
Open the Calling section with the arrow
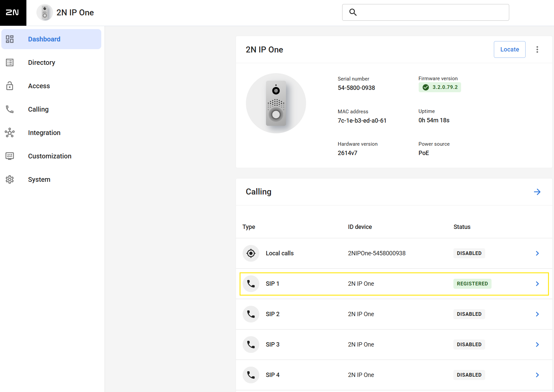(x=537, y=192)
